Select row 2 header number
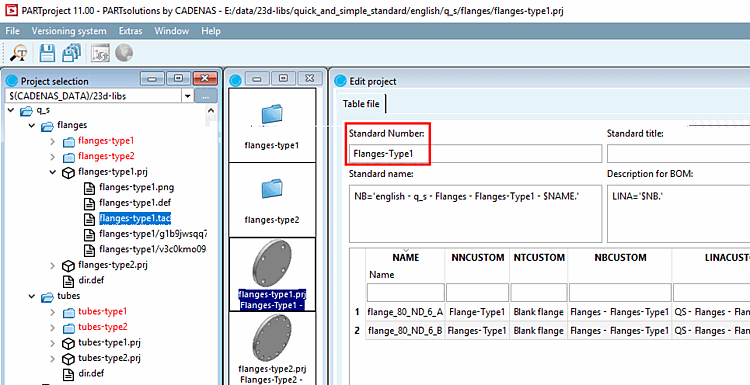Image resolution: width=750 pixels, height=385 pixels. [357, 330]
